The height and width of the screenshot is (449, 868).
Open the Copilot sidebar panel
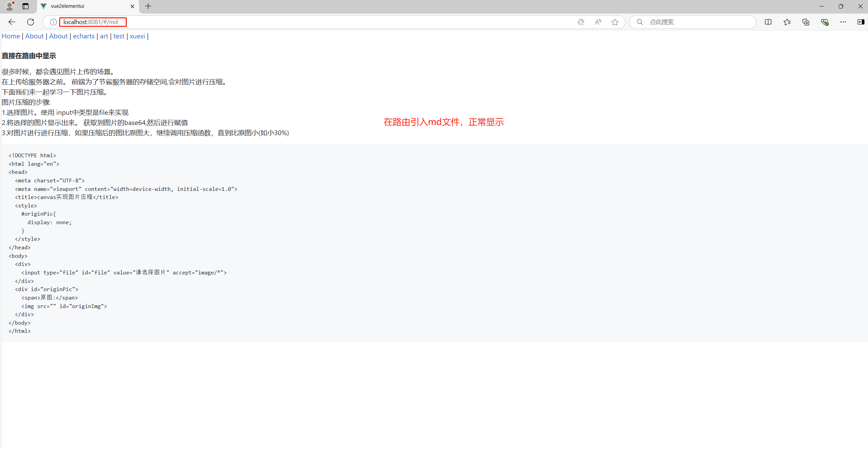tap(861, 22)
